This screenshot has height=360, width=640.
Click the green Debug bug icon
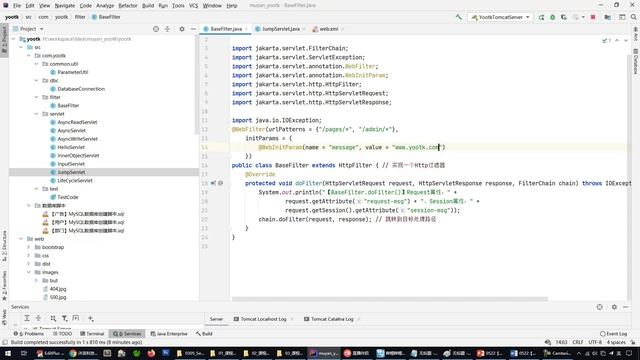[553, 17]
